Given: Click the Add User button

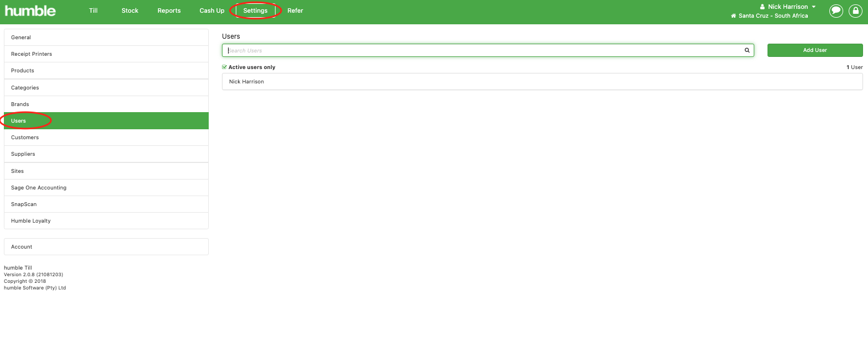Looking at the screenshot, I should [x=815, y=50].
